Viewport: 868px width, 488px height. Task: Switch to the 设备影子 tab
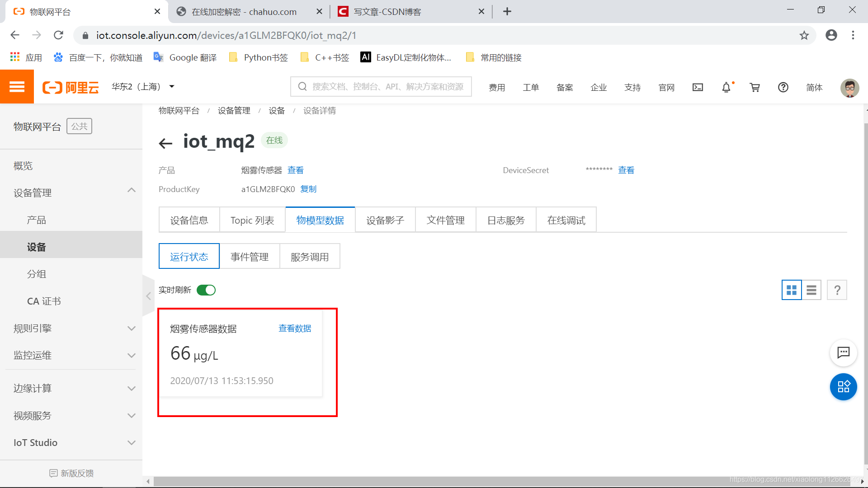[385, 220]
